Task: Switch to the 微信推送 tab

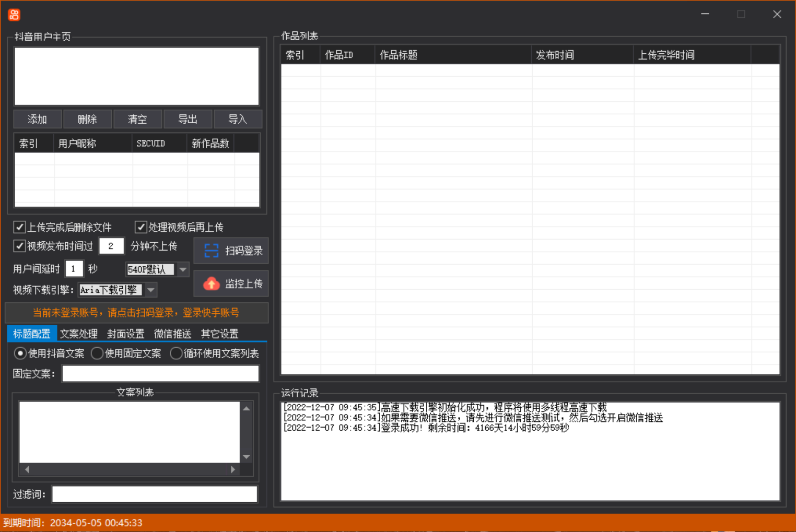Action: (172, 334)
